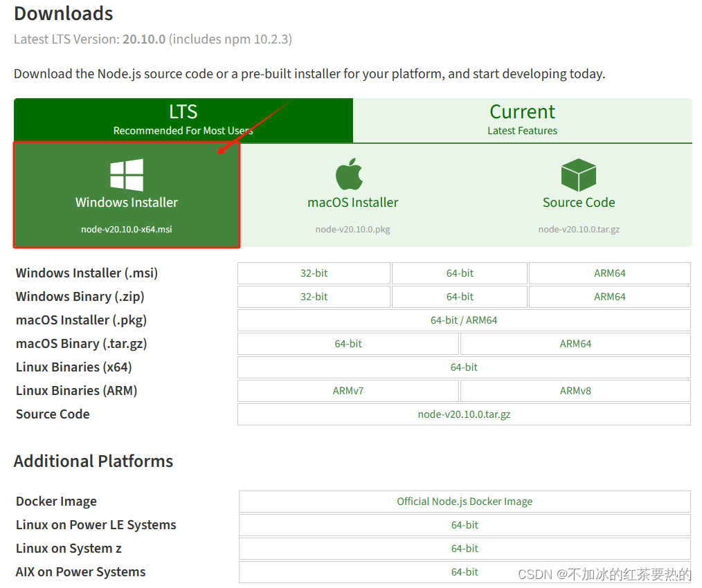Download ARM64 Windows Installer (.msi)

[609, 273]
